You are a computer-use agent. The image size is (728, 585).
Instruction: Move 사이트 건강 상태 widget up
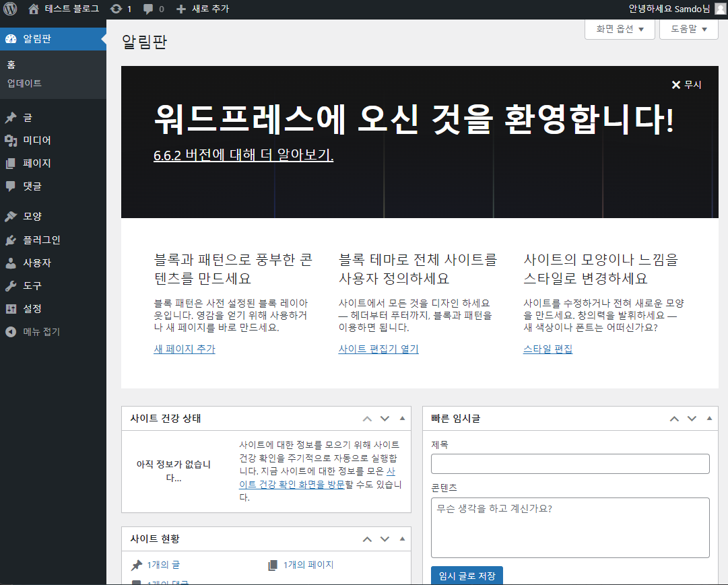click(367, 419)
